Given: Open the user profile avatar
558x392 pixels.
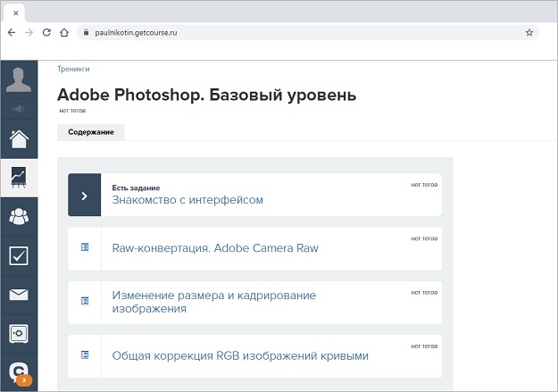Looking at the screenshot, I should click(19, 80).
